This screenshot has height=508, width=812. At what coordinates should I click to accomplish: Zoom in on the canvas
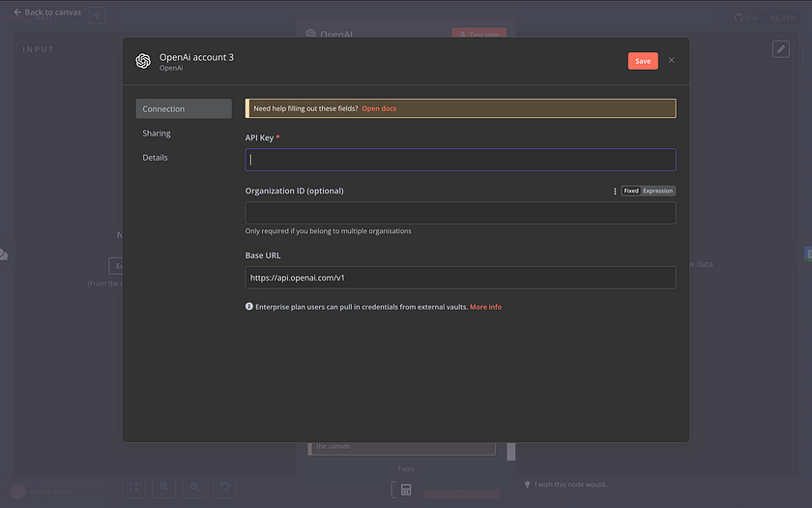163,486
